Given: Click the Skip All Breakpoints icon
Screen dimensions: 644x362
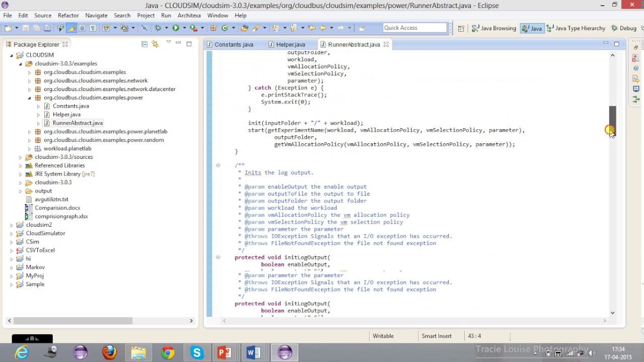Looking at the screenshot, I should point(144,28).
